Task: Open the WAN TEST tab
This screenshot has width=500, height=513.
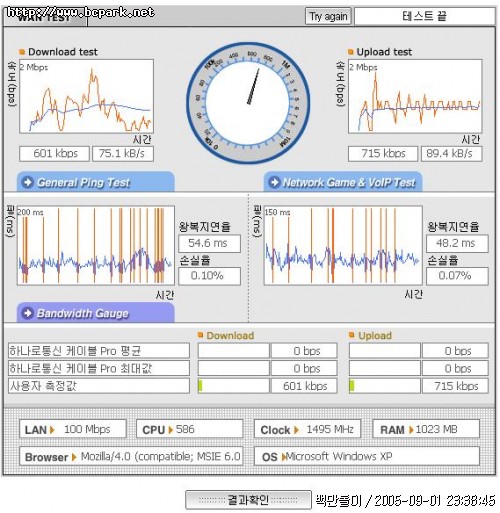Action: coord(45,17)
